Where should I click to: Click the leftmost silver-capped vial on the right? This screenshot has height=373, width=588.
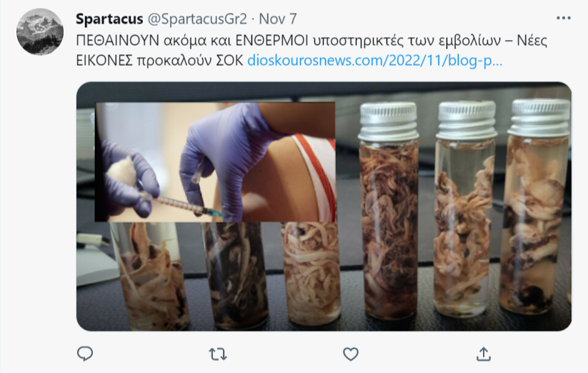(389, 210)
